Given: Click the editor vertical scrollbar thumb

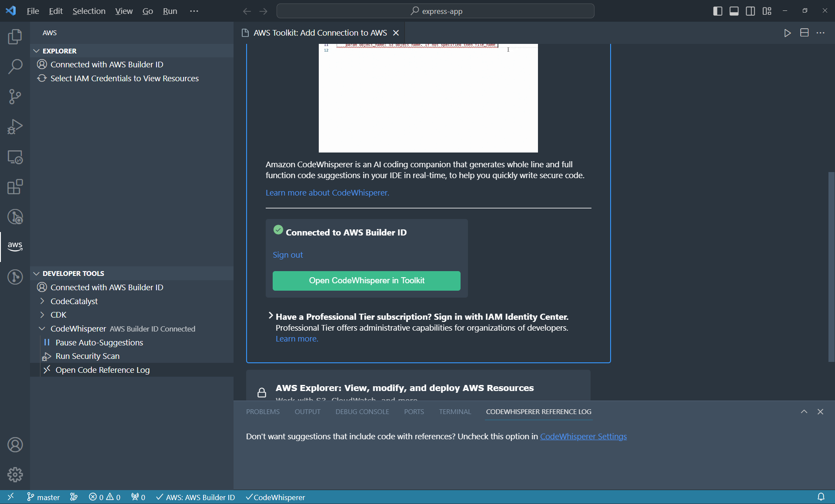Looking at the screenshot, I should 831,267.
